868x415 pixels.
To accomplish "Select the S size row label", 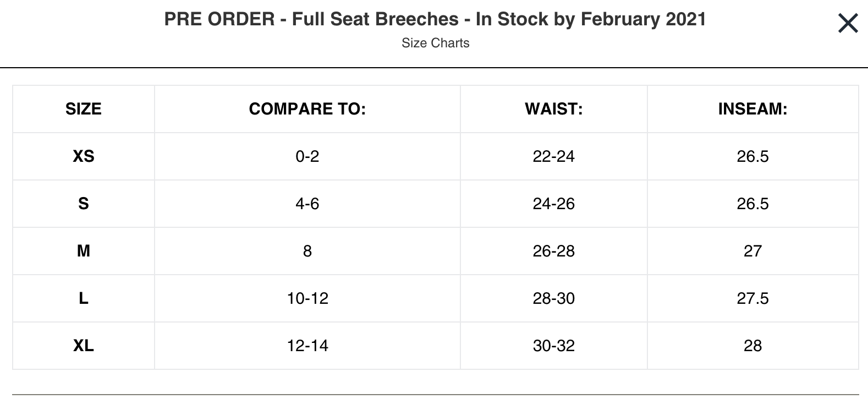I will point(84,204).
